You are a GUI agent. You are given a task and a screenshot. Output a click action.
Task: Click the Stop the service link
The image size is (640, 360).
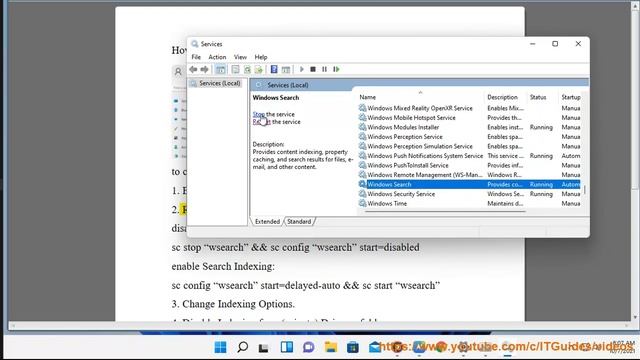(x=259, y=114)
